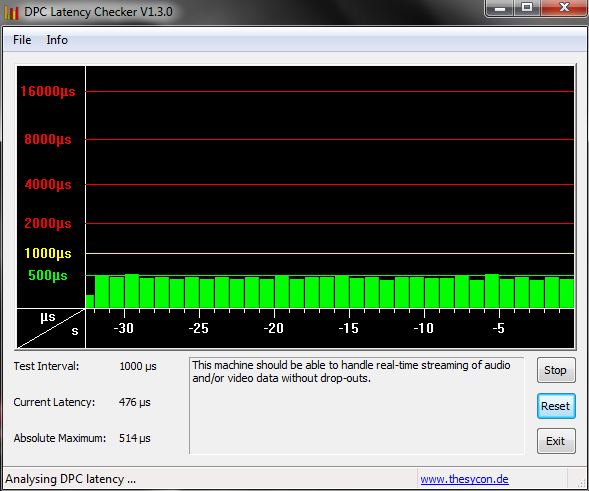Open the www.thesycon.de link
The width and height of the screenshot is (589, 491).
click(464, 479)
